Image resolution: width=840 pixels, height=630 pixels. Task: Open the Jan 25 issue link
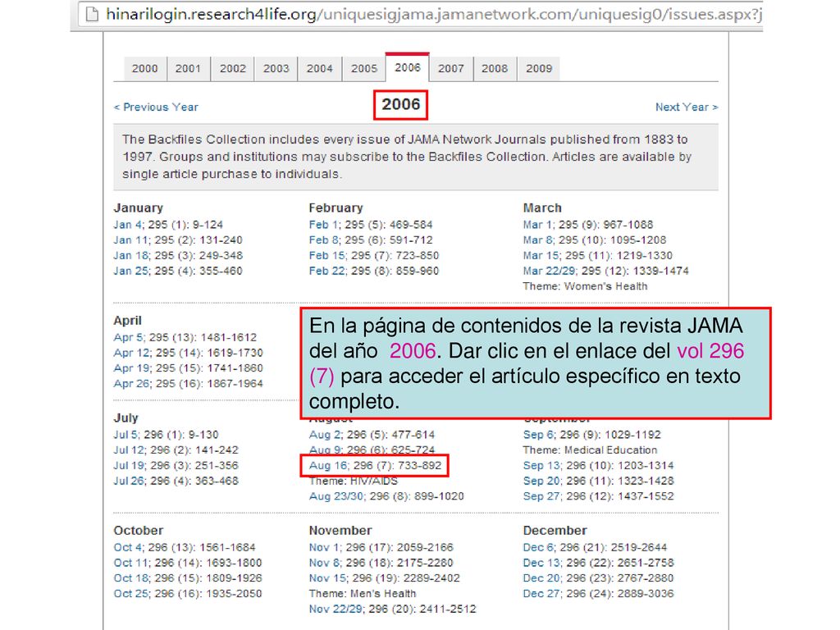tap(130, 272)
